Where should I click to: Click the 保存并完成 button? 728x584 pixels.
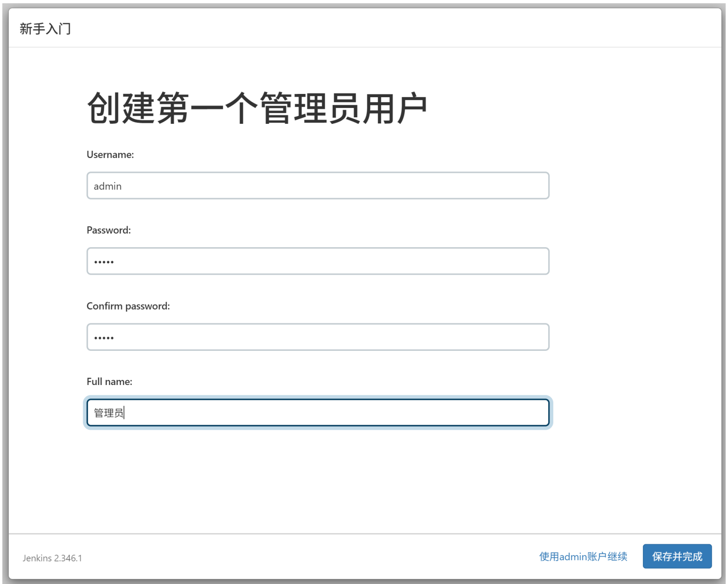677,556
